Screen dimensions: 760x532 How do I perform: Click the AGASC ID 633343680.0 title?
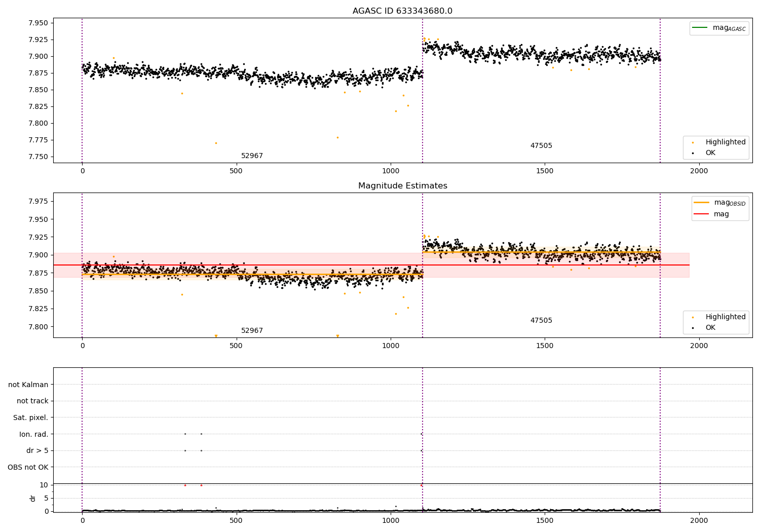point(402,11)
